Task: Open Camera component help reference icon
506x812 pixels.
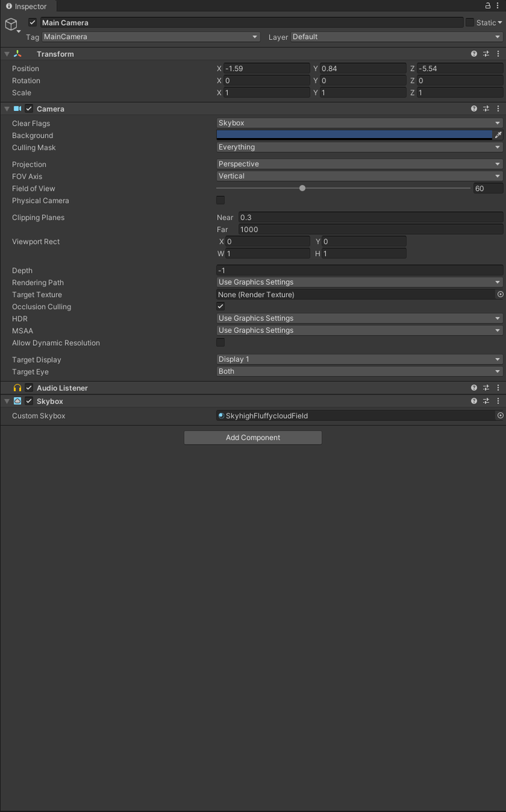Action: click(x=474, y=109)
